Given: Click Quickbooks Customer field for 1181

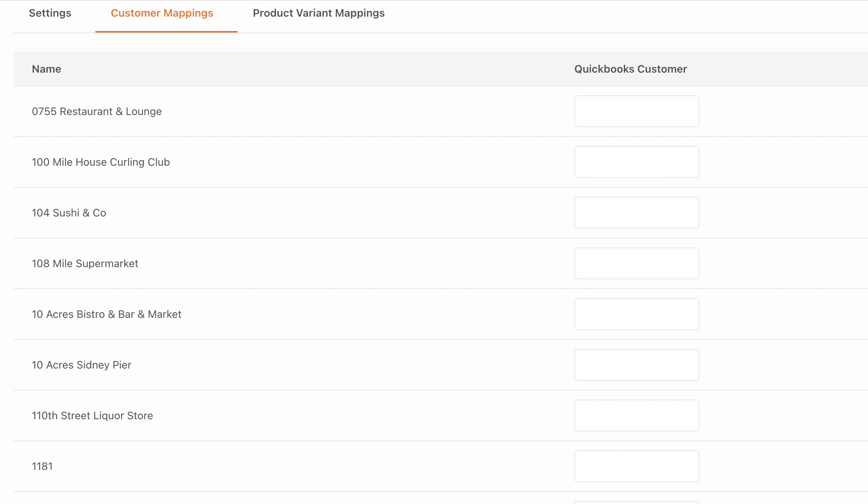Looking at the screenshot, I should click(x=636, y=466).
